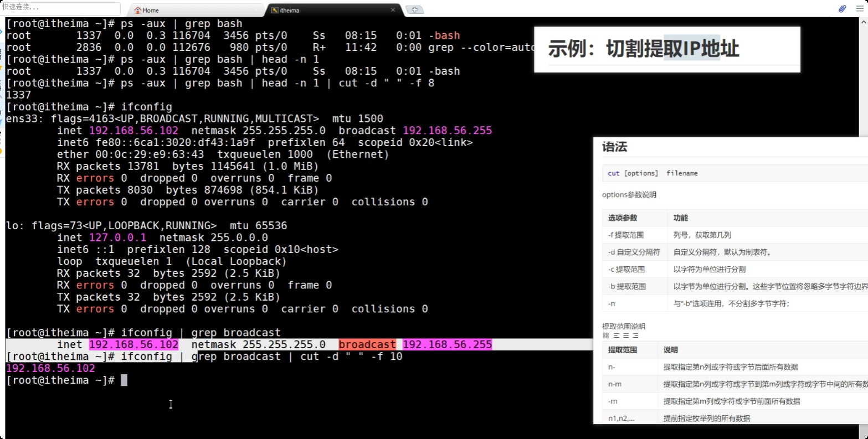Click the 示例：切割提取IP地址 heading
Viewport: 868px width, 439px height.
pos(644,49)
